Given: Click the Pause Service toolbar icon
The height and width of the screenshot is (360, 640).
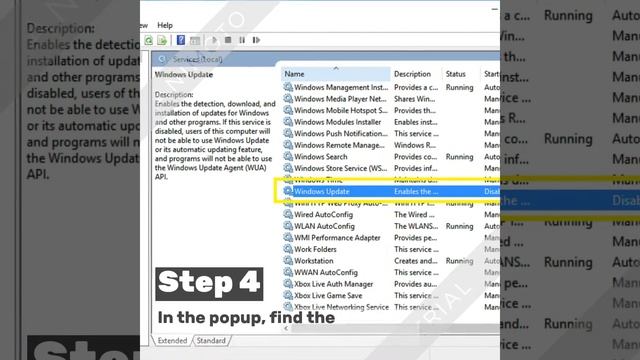Looking at the screenshot, I should click(242, 40).
